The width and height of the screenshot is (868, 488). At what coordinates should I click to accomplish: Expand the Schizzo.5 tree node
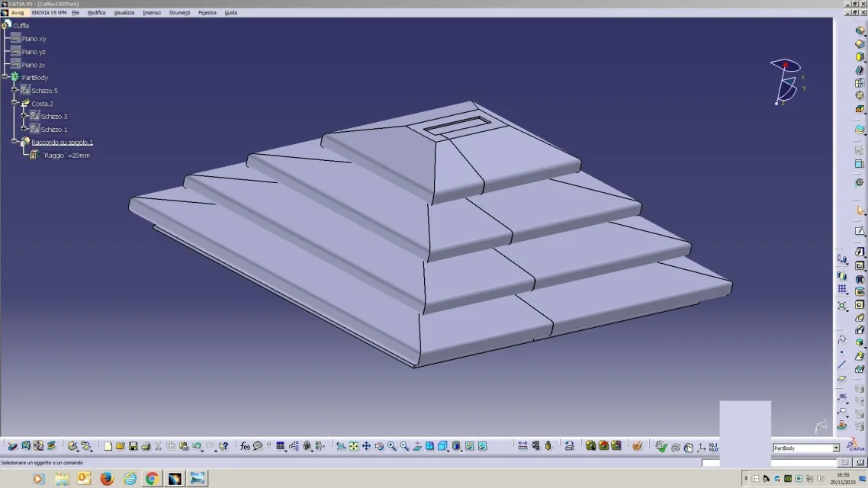(x=14, y=90)
